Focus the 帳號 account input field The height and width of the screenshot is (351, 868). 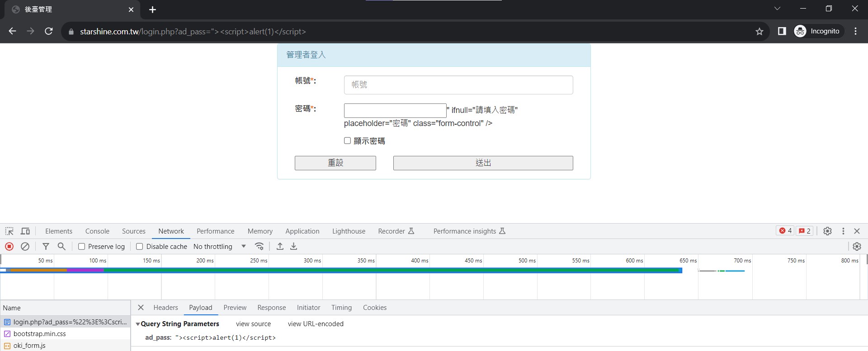(x=458, y=85)
